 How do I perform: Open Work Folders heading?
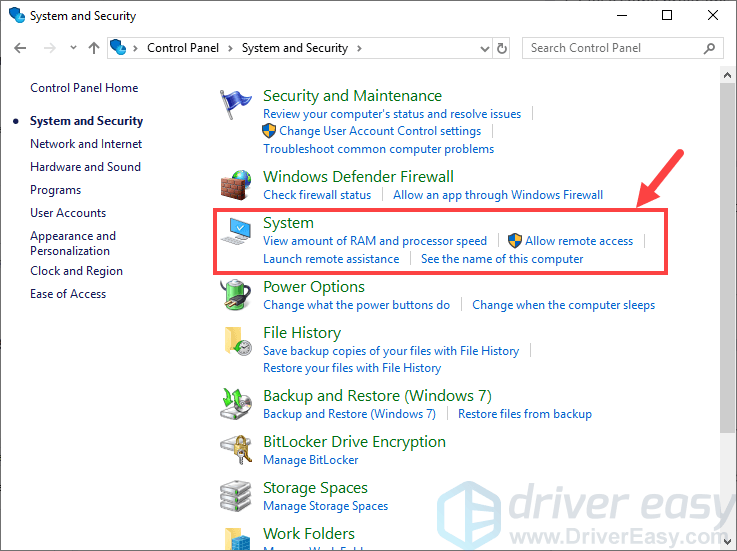click(x=309, y=534)
